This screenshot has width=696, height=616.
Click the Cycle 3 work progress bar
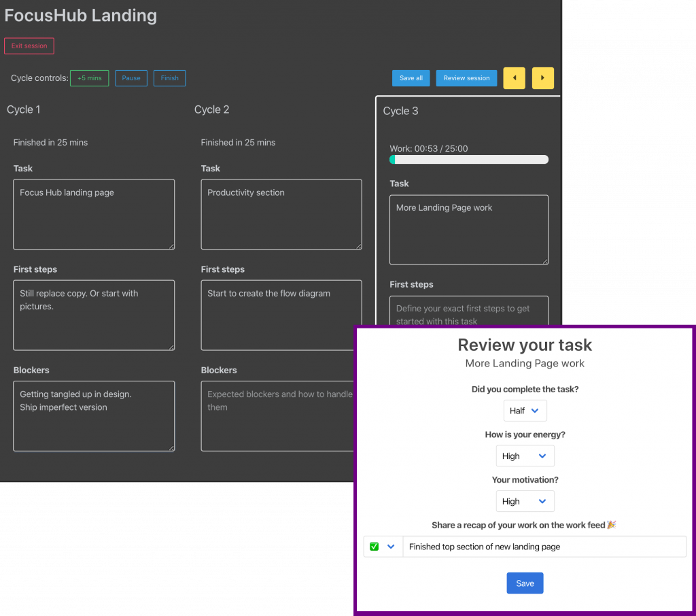tap(469, 160)
